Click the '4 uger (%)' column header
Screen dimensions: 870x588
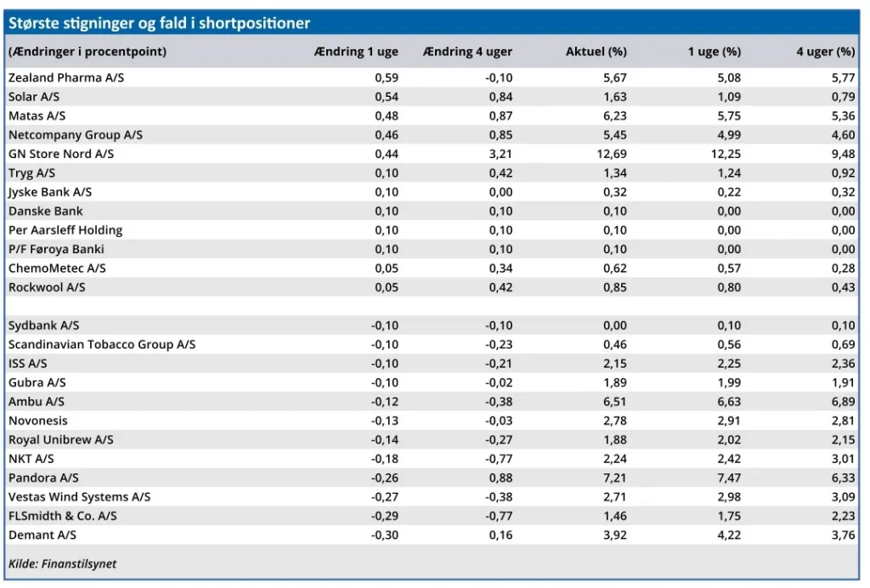825,52
